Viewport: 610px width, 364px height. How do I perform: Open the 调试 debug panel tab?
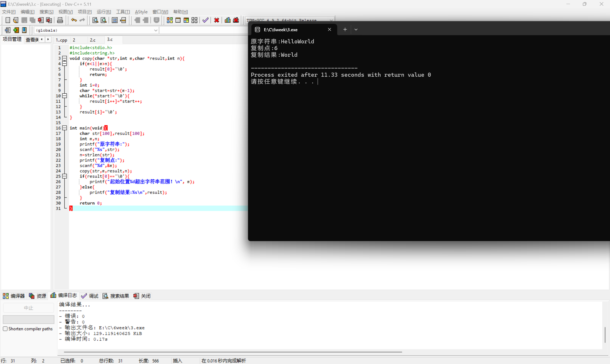pyautogui.click(x=90, y=296)
